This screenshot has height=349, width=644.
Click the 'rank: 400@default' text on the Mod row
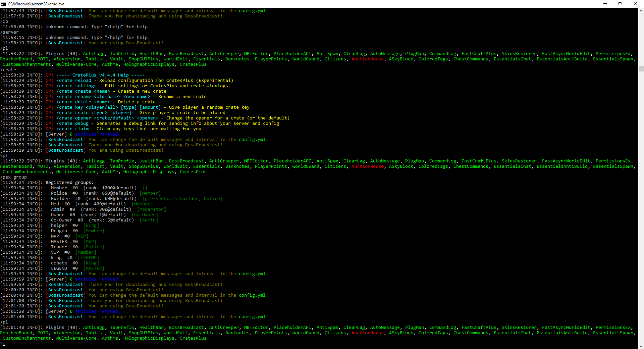pyautogui.click(x=101, y=204)
